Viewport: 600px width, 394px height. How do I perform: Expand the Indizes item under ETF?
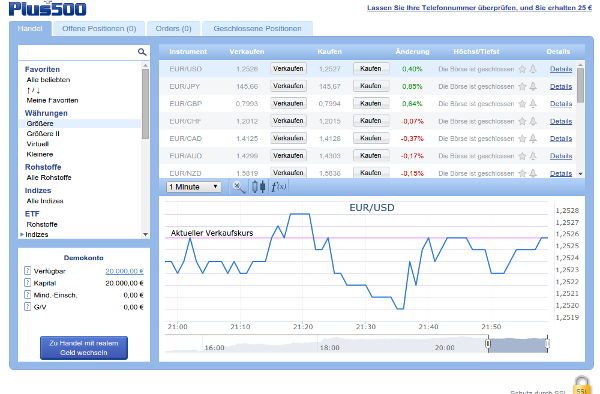[22, 234]
